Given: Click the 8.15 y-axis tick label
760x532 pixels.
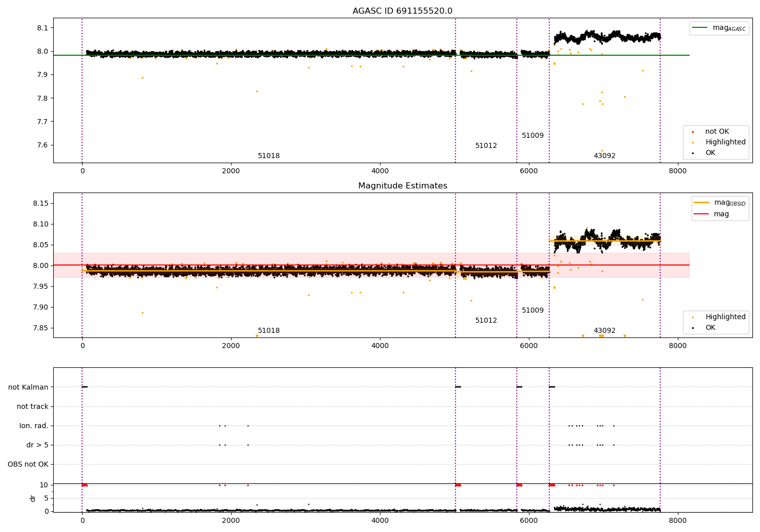Looking at the screenshot, I should coord(41,204).
